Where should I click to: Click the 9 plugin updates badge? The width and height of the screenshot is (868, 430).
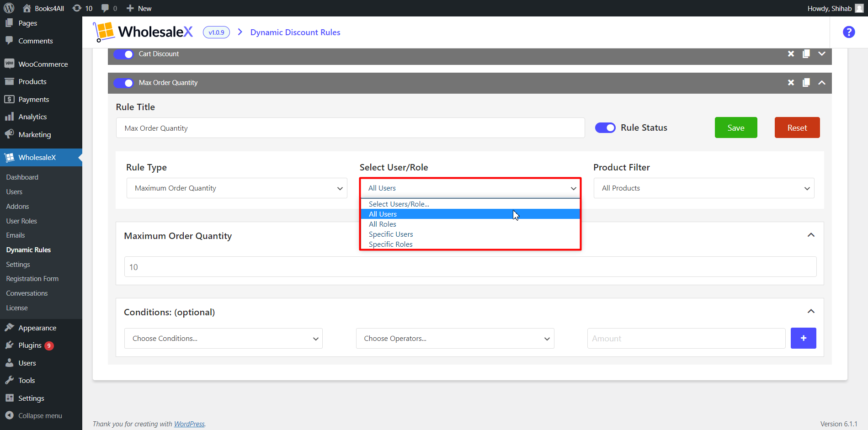point(49,346)
